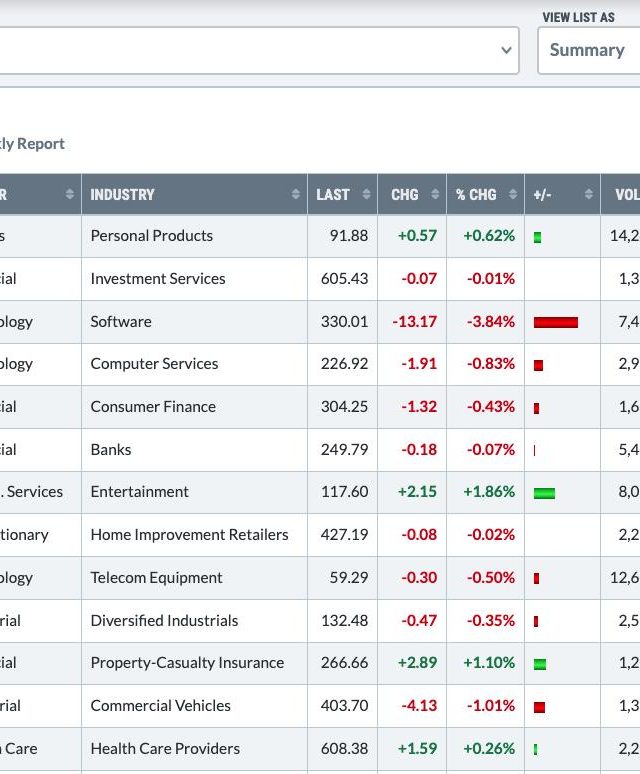This screenshot has height=774, width=640.
Task: Click the sort arrows beside LAST header
Action: click(366, 195)
